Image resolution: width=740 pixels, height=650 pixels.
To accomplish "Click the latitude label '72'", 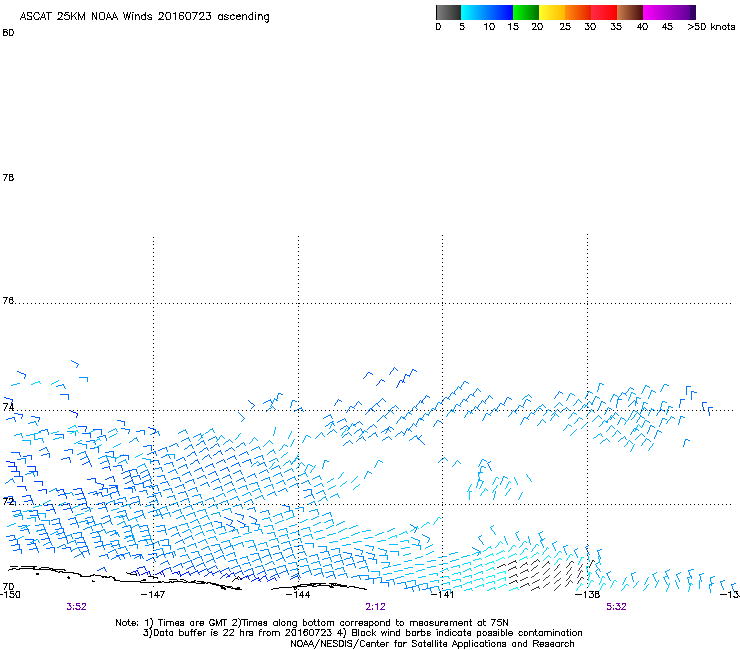I will tap(8, 501).
